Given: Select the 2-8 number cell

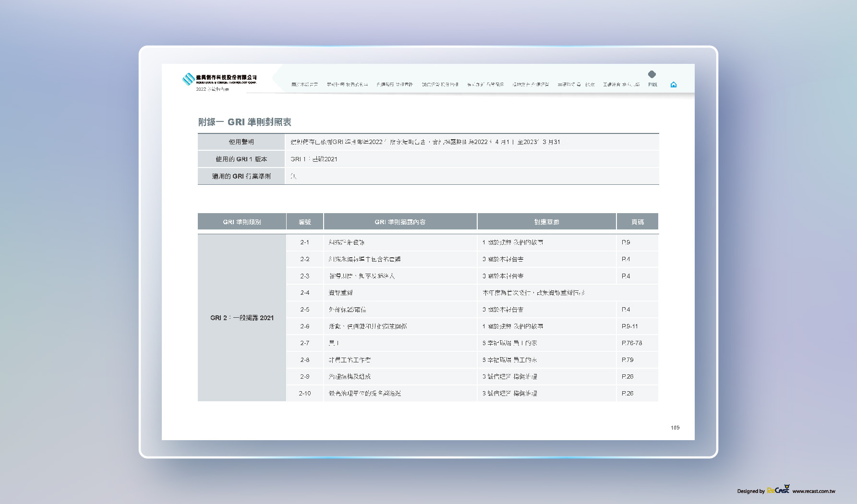Looking at the screenshot, I should 305,360.
